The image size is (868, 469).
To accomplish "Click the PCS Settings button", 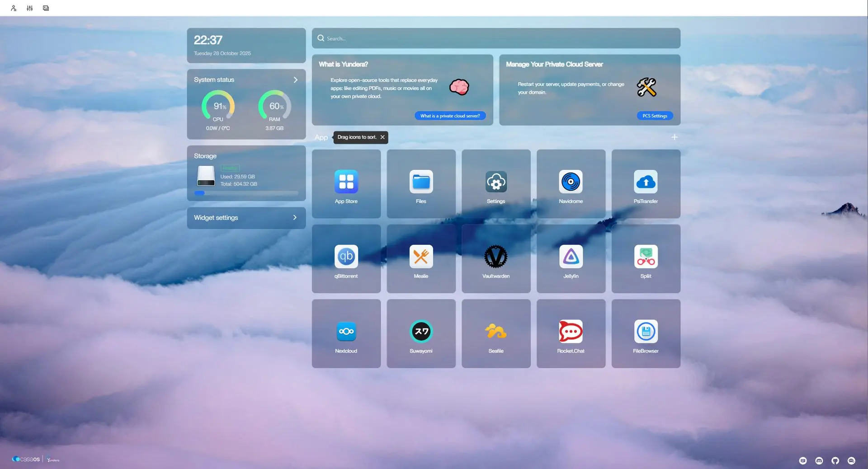I will click(x=655, y=116).
